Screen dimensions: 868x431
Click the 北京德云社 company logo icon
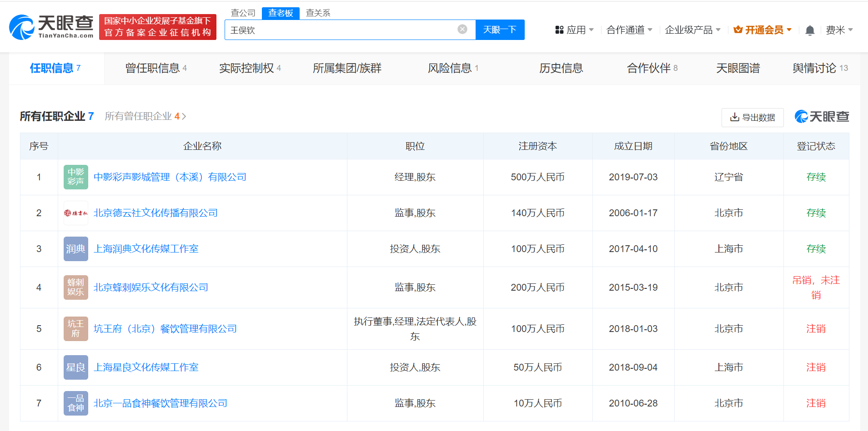(x=75, y=213)
